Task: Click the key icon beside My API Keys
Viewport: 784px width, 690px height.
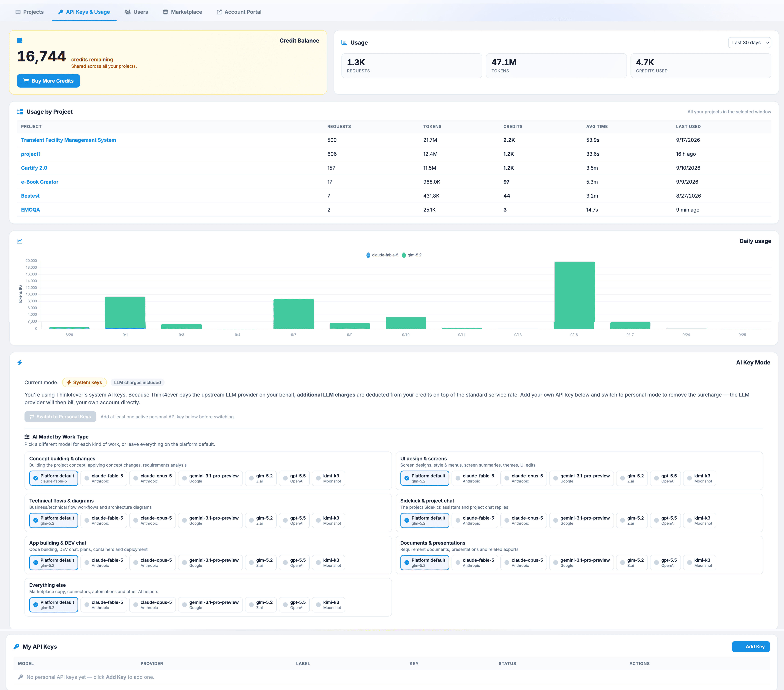Action: click(x=16, y=647)
